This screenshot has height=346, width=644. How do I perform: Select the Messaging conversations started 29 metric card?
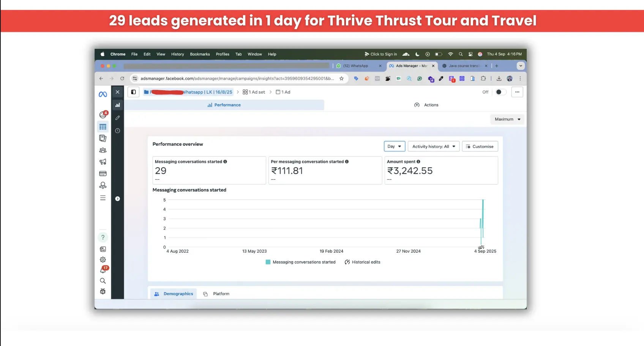point(209,170)
